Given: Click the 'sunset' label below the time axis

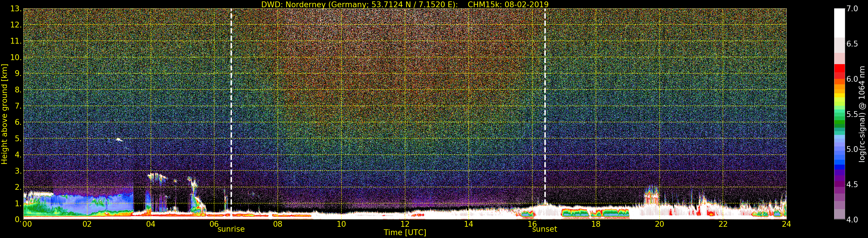Looking at the screenshot, I should click(x=545, y=229).
